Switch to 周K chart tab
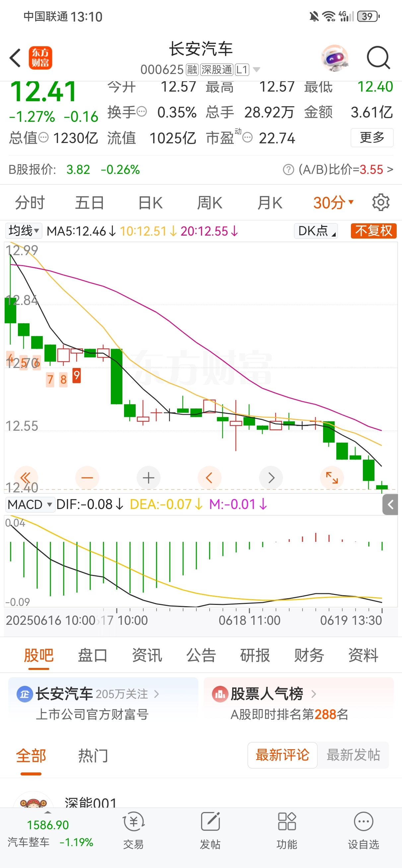 click(x=210, y=202)
